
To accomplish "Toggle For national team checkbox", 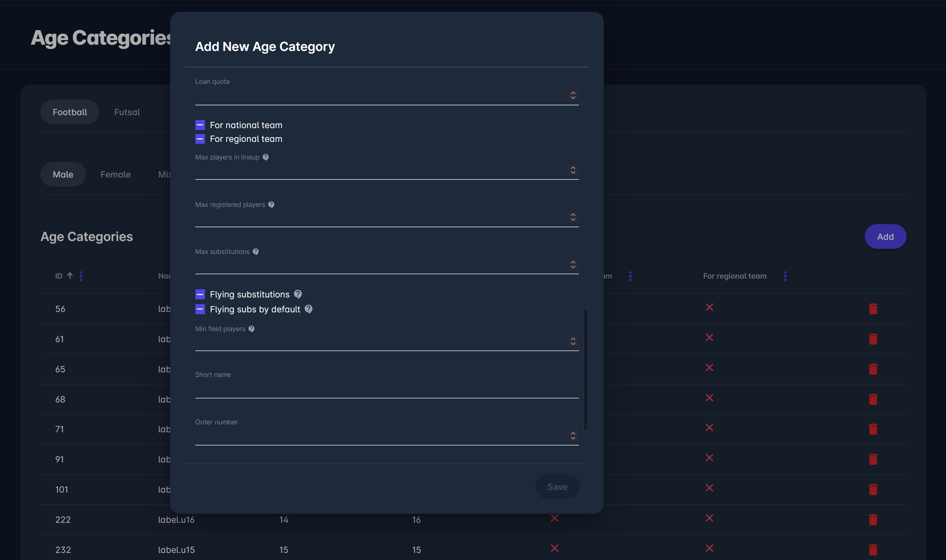I will pyautogui.click(x=200, y=125).
